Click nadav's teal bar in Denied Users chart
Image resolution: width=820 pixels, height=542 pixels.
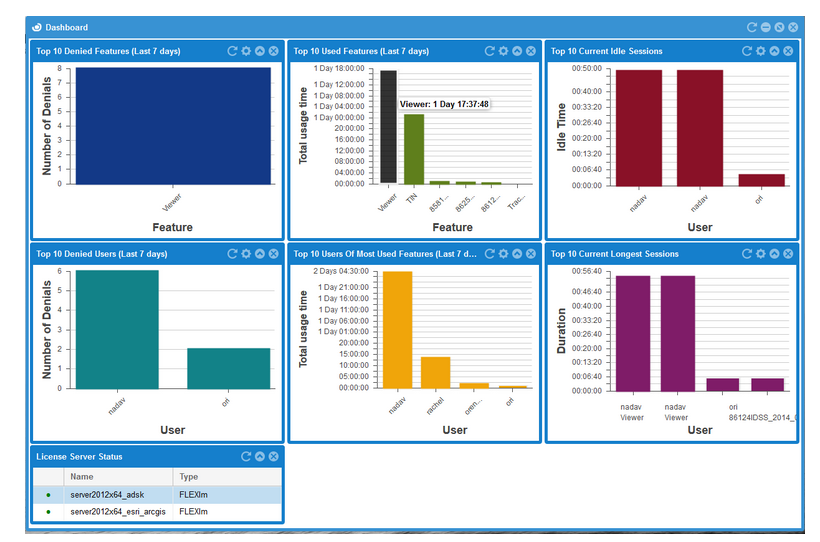point(117,329)
